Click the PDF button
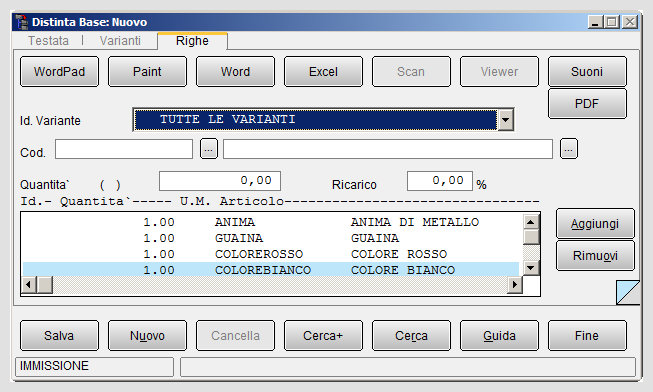 587,103
